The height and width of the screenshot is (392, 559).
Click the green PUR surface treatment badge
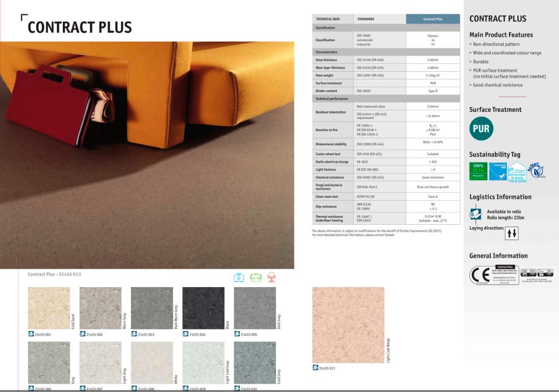click(481, 128)
